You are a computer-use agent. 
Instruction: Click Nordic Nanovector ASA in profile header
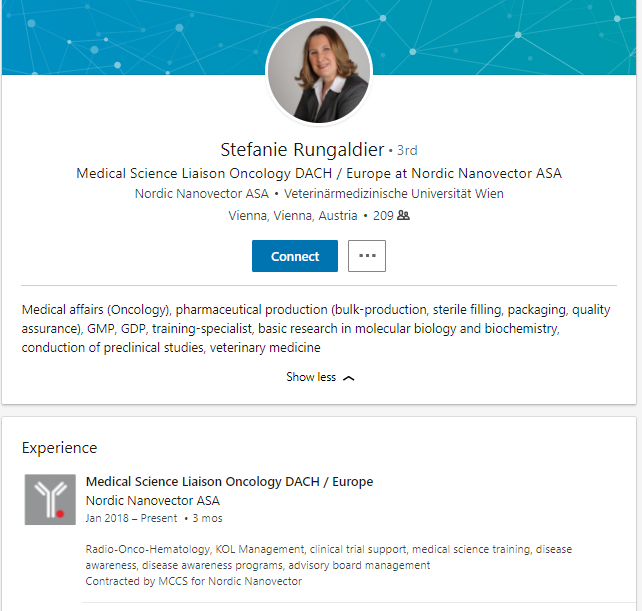pyautogui.click(x=201, y=193)
